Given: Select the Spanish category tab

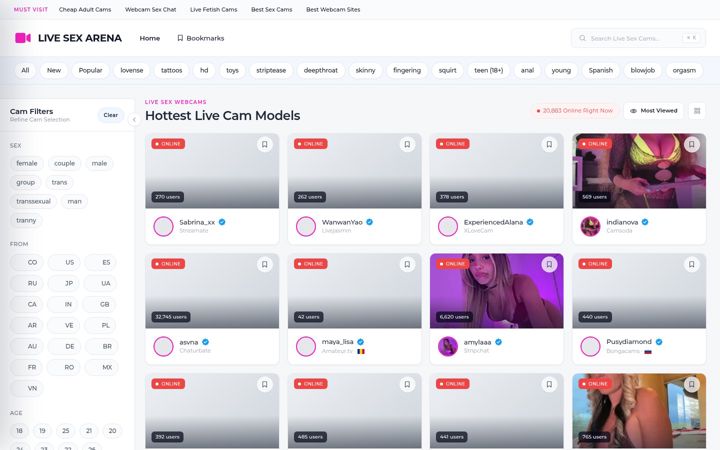Looking at the screenshot, I should point(601,70).
